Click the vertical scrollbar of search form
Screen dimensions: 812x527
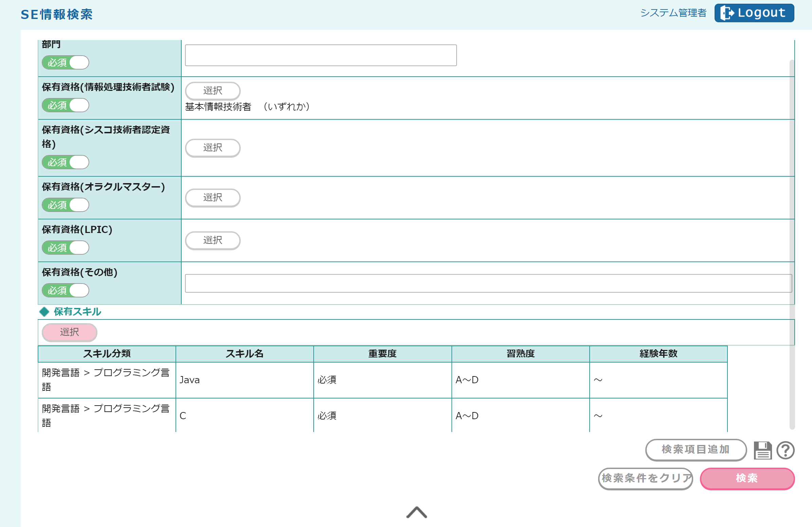click(792, 239)
